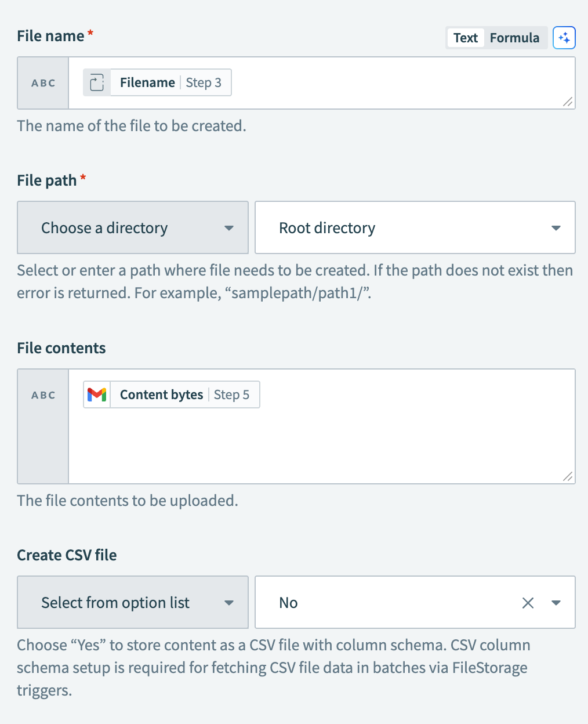Open the "Choose a directory" dropdown

click(132, 227)
